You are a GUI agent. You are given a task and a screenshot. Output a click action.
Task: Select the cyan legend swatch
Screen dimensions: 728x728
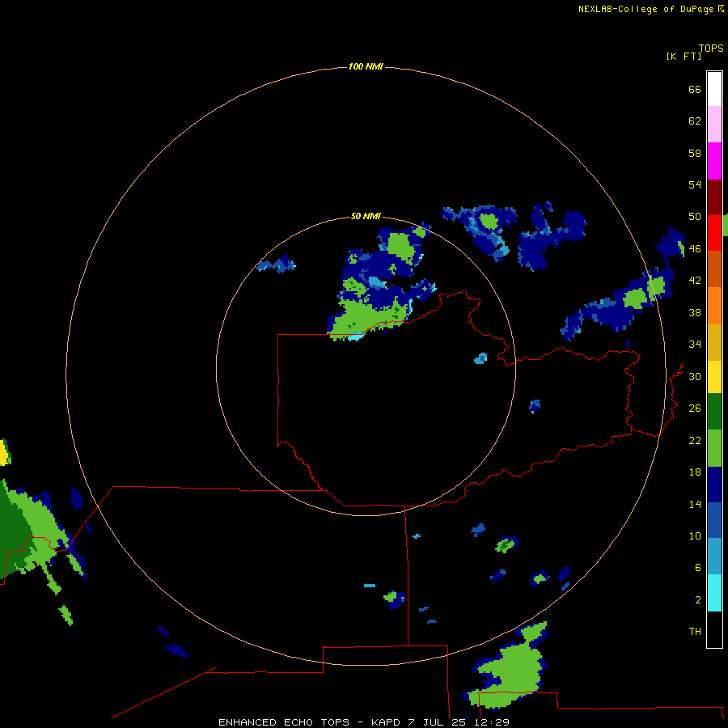pos(714,593)
